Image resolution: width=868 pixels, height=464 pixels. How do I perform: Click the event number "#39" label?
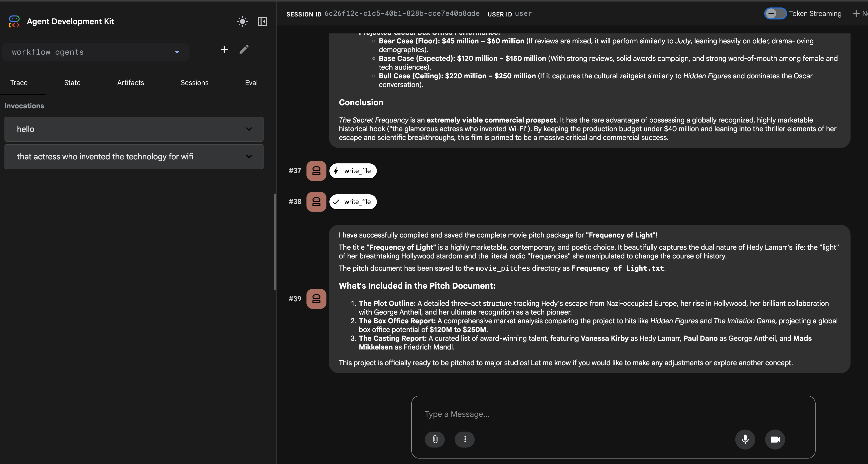[295, 299]
